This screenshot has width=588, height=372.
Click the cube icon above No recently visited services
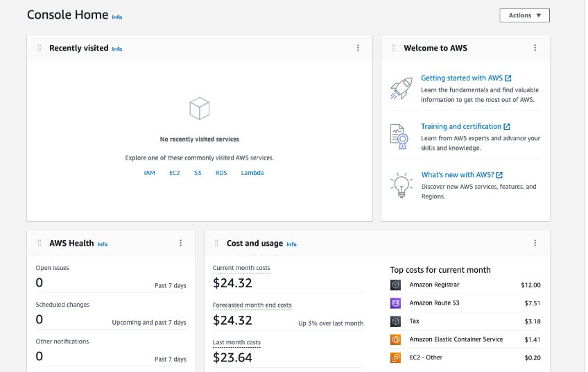[199, 108]
